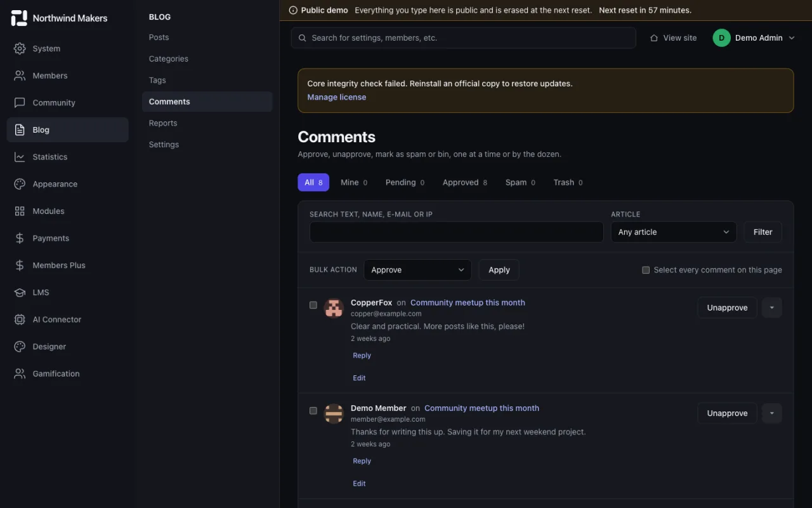Tick the checkbox for CopperFox's comment

coord(313,305)
